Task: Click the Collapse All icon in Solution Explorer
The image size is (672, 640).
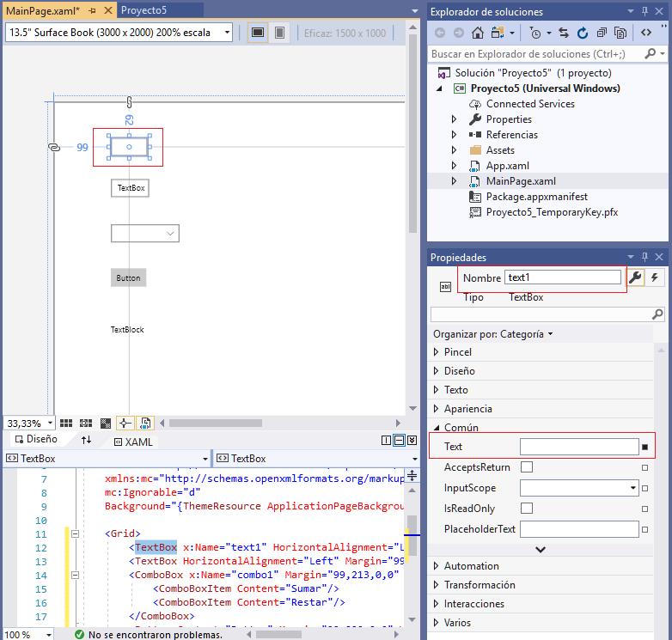Action: pyautogui.click(x=602, y=33)
